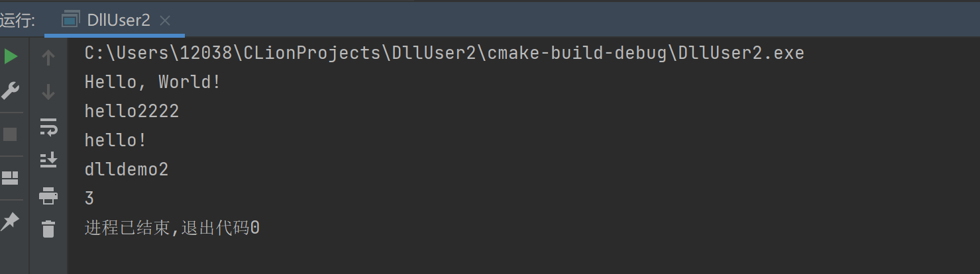The width and height of the screenshot is (980, 274).
Task: Click the DllUser2.exe path line
Action: coord(445,54)
